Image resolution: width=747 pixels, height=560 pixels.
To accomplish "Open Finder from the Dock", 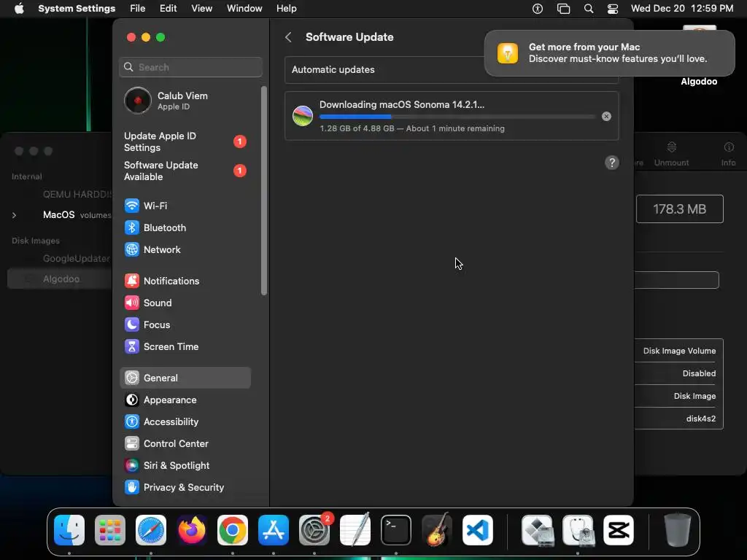I will (x=69, y=530).
